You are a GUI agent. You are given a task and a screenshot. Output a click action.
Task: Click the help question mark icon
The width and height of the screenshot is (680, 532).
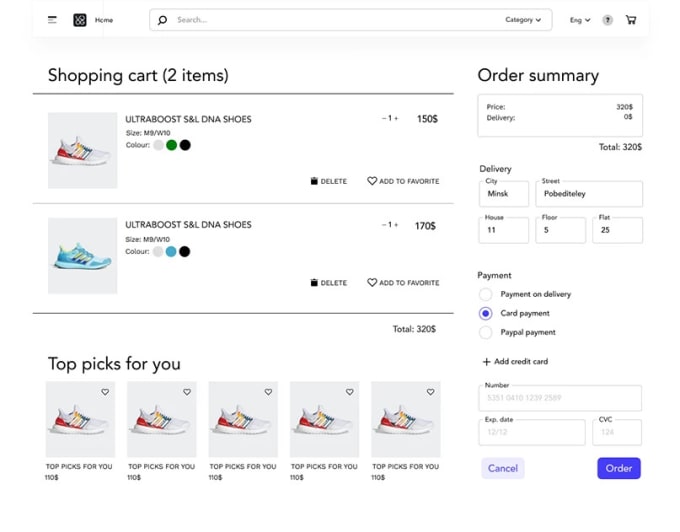coord(608,20)
